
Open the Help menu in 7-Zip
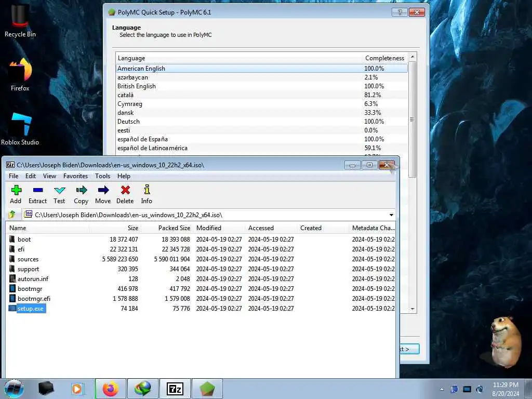(x=124, y=176)
